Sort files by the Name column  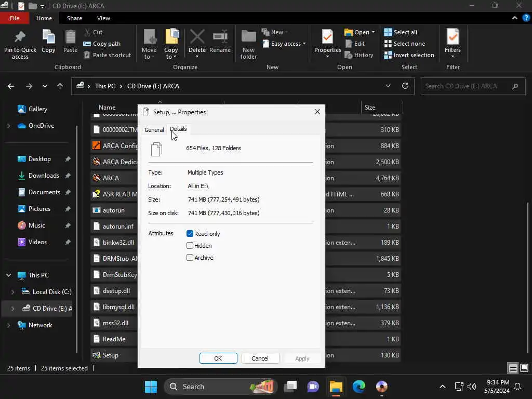[107, 107]
